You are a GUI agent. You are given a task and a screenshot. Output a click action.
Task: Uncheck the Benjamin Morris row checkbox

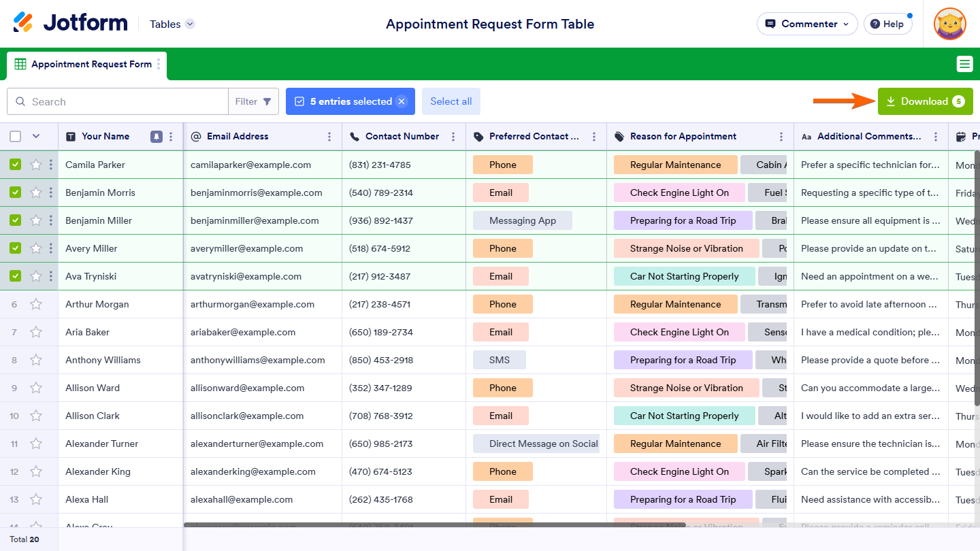(16, 193)
